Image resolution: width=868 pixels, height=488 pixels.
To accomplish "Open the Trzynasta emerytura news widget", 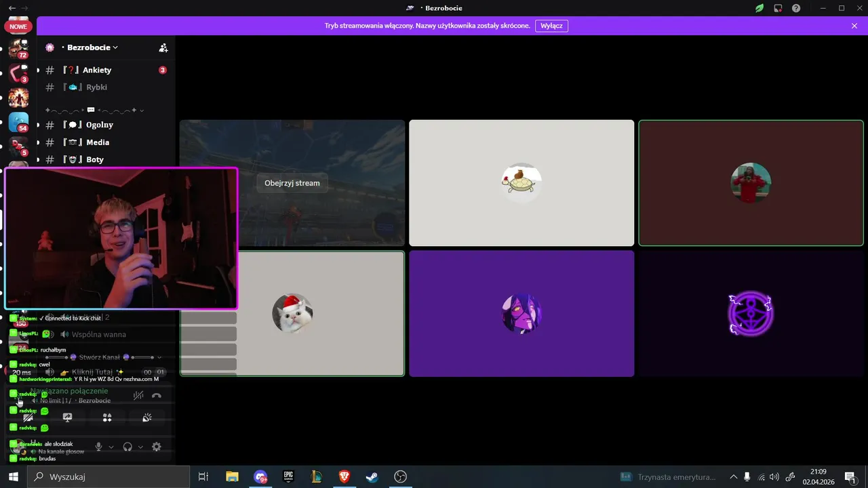I will click(669, 477).
